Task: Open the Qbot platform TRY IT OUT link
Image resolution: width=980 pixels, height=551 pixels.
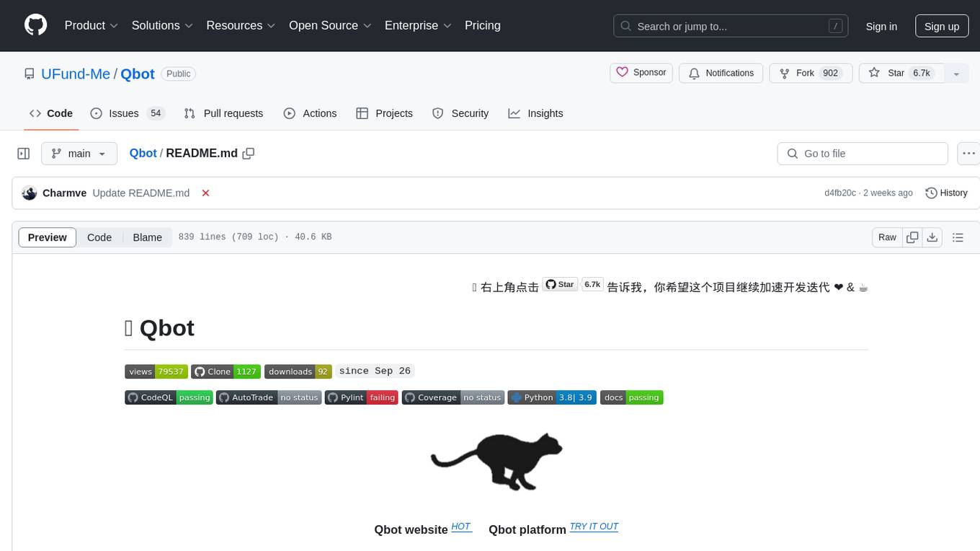Action: [x=594, y=526]
